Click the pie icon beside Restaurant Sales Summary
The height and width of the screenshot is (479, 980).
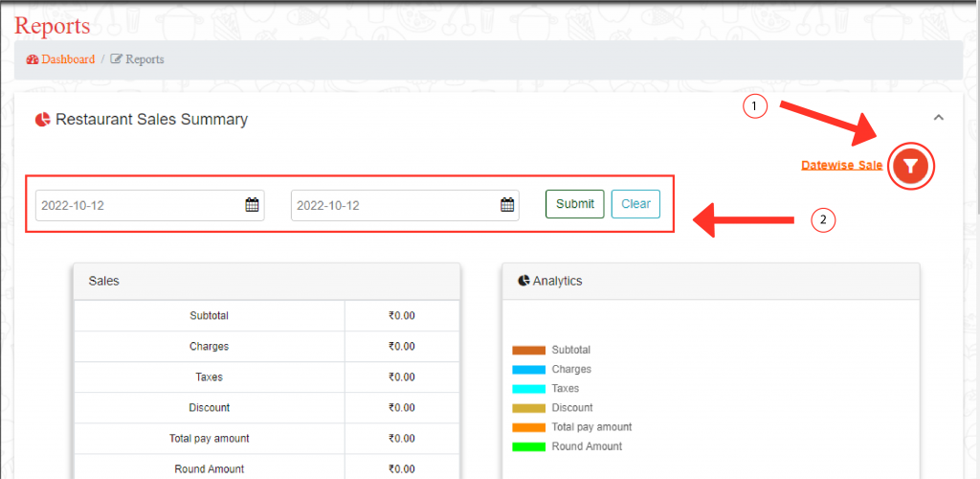[42, 120]
